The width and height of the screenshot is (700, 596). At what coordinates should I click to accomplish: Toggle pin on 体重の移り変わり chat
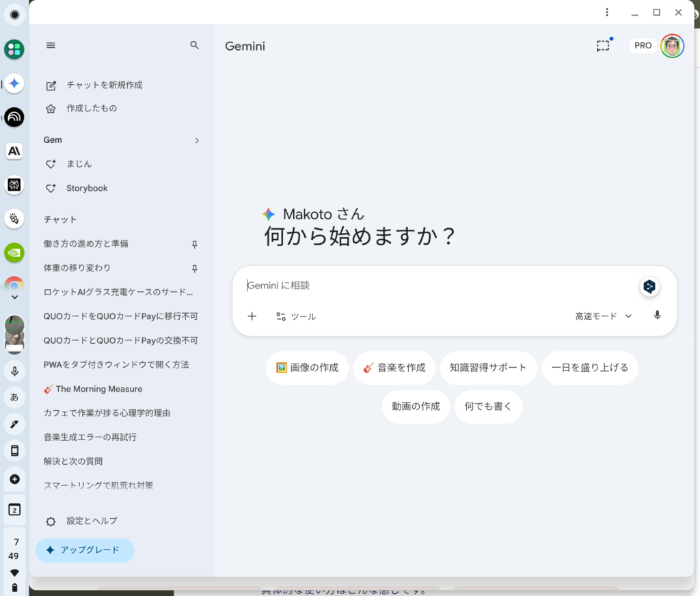click(x=195, y=268)
